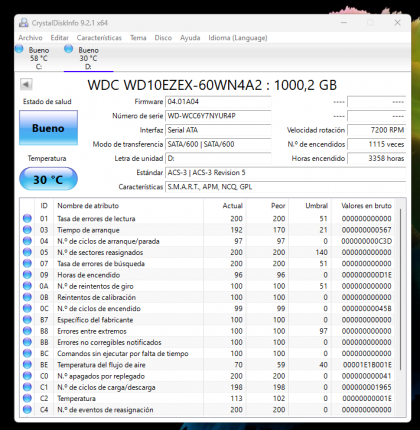Click status circle for attribute 07

27,264
